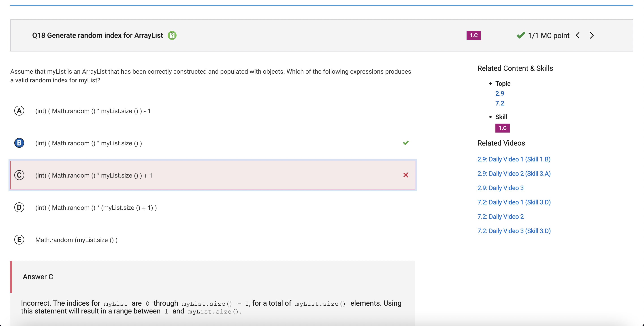
Task: Select answer option A radio circle
Action: pyautogui.click(x=19, y=111)
